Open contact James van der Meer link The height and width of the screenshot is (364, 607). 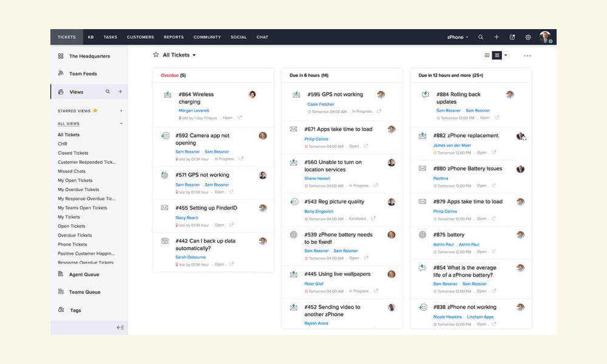(x=452, y=146)
